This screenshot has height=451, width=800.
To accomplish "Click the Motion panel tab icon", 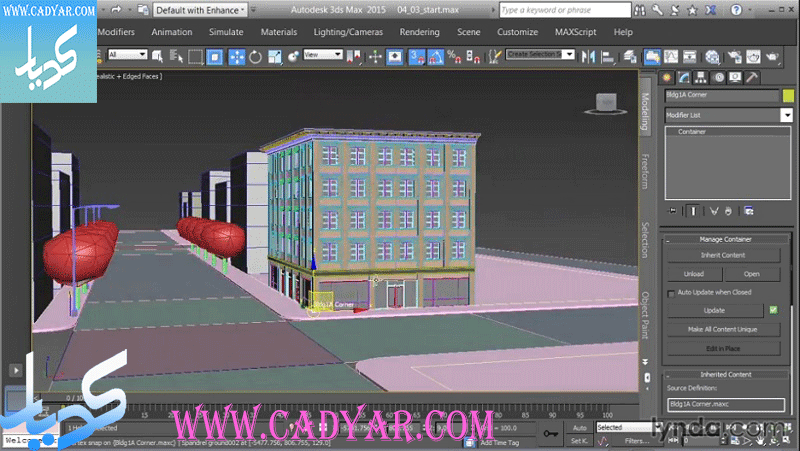I will coord(717,77).
